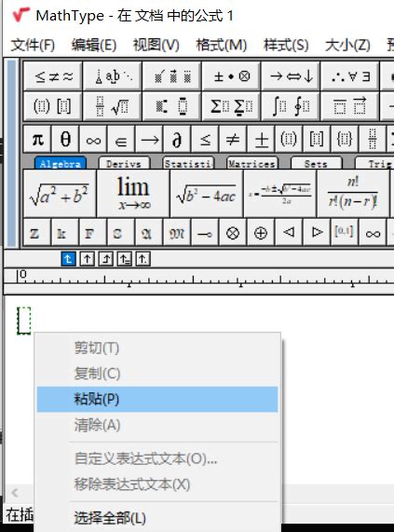Image resolution: width=394 pixels, height=532 pixels.
Task: Click the empty equation slot in the editing area
Action: (24, 321)
